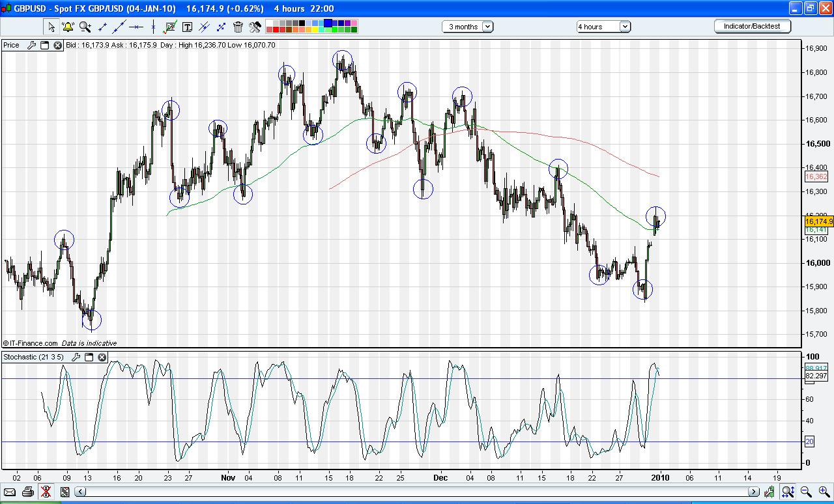
Task: Click the red 16,362 moving average label
Action: 816,176
